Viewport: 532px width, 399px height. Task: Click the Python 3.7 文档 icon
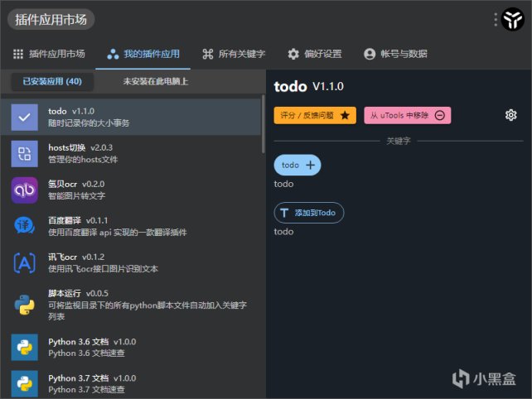point(24,384)
